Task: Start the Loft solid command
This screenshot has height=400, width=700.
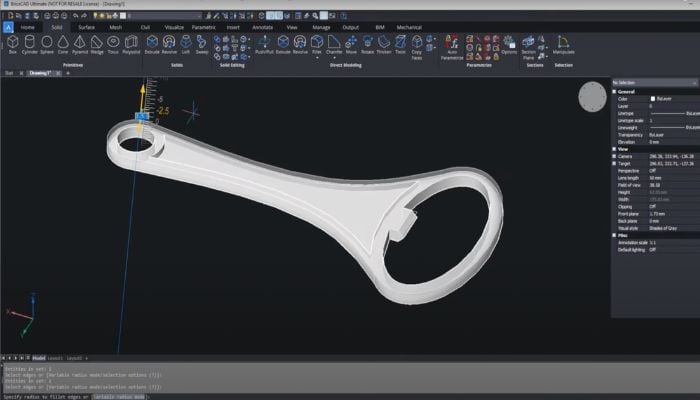Action: point(185,43)
